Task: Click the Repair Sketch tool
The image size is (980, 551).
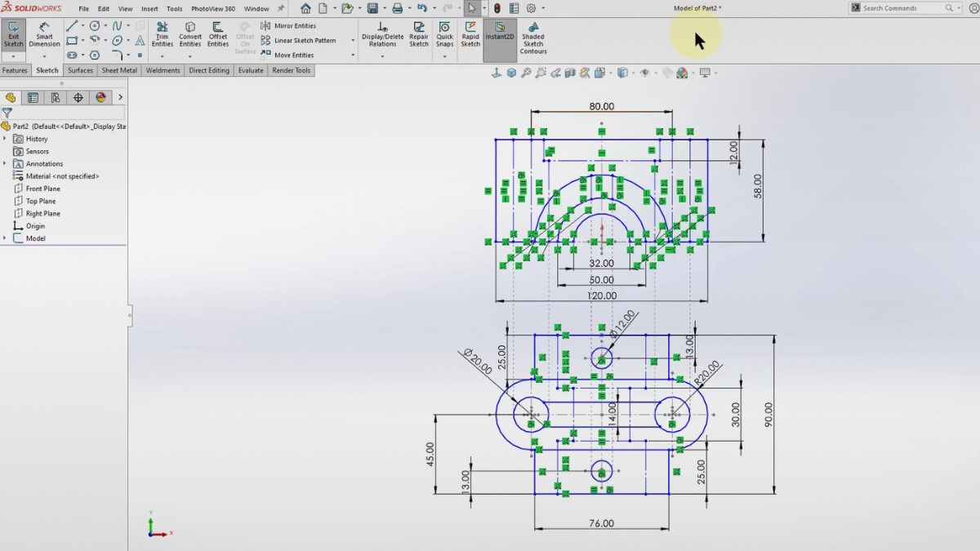Action: click(x=419, y=35)
